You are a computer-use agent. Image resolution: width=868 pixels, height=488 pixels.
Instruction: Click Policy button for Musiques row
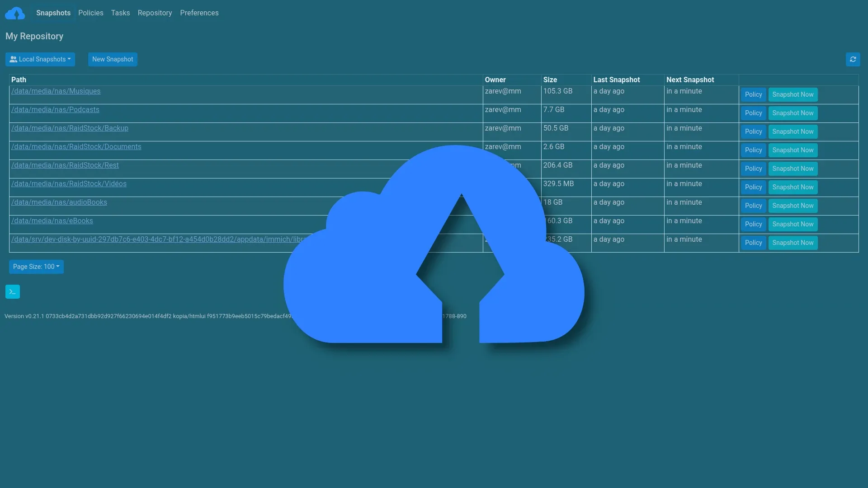pyautogui.click(x=753, y=94)
